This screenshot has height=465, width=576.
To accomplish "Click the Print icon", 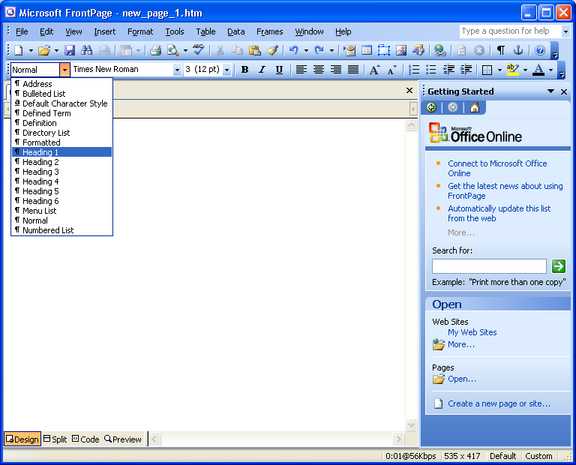I will tap(155, 50).
